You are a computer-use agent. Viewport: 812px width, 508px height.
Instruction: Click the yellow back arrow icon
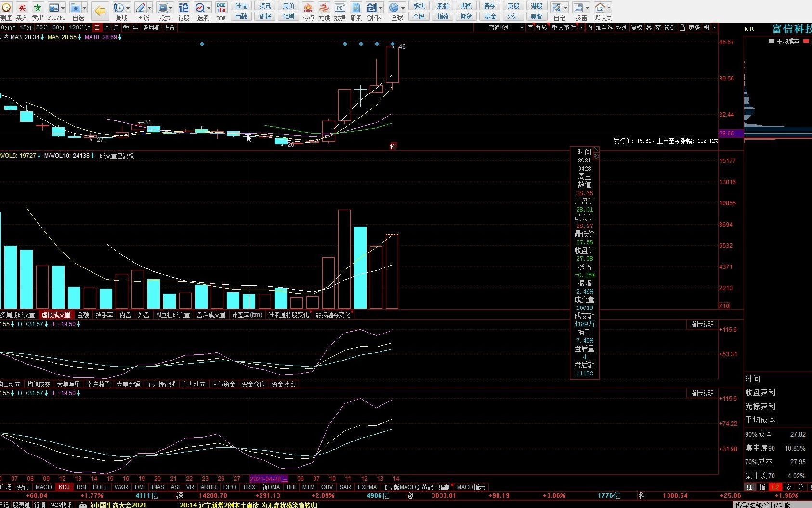100,11
